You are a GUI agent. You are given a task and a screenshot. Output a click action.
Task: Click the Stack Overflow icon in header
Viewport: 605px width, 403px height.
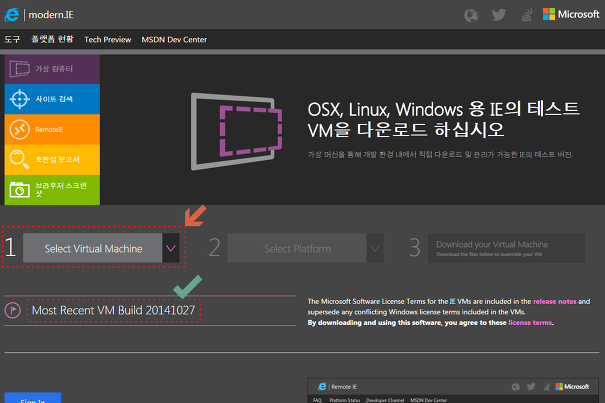click(527, 15)
